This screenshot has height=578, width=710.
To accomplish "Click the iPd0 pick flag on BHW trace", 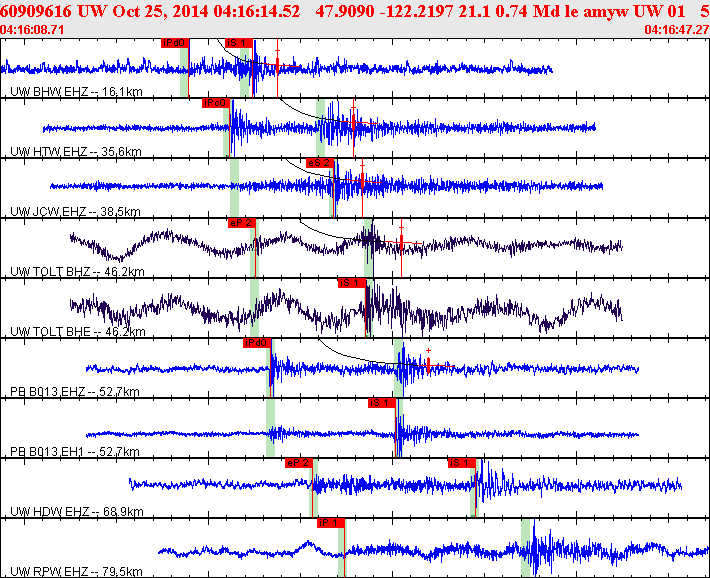I will point(174,43).
